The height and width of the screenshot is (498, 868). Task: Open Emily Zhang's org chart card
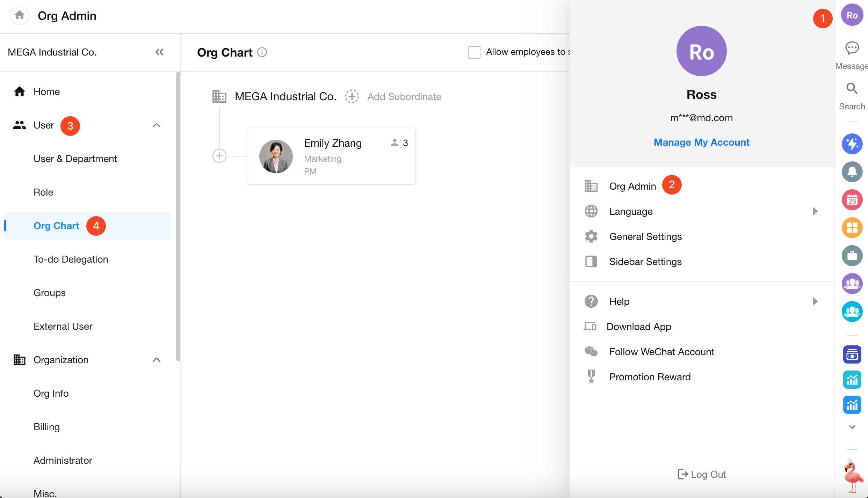(x=331, y=156)
